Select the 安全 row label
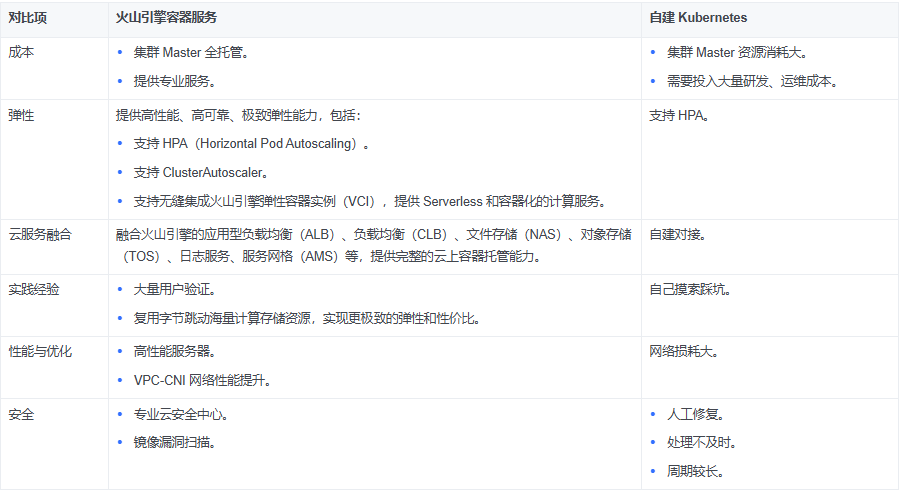Viewport: 910px width, 490px height. pos(21,415)
